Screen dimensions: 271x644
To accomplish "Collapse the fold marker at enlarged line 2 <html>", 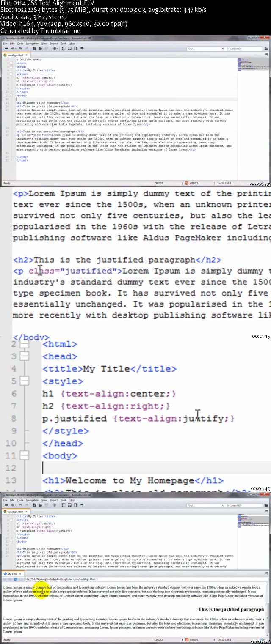I will (x=24, y=344).
